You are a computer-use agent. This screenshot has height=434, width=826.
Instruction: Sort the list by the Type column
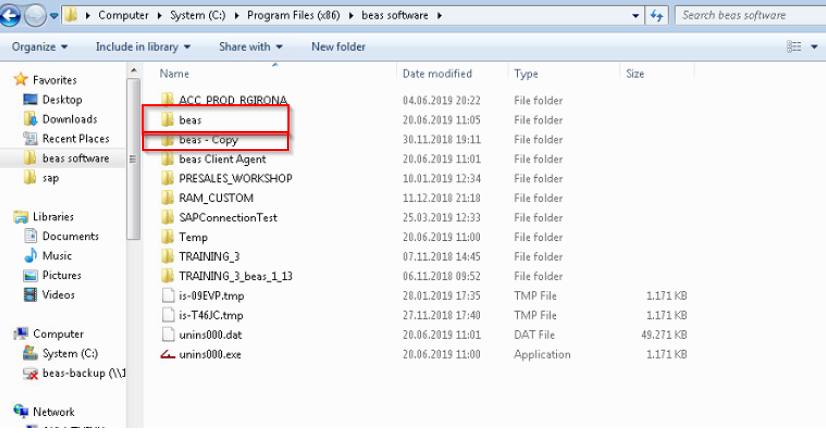(x=526, y=74)
